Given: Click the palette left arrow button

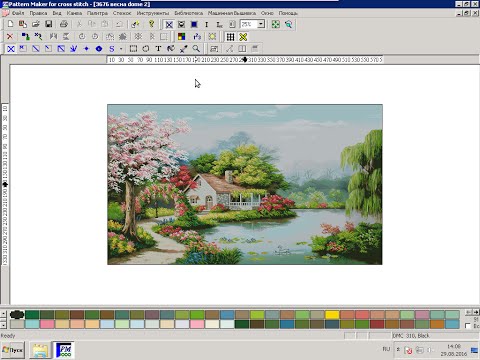Looking at the screenshot, I should click(469, 312).
